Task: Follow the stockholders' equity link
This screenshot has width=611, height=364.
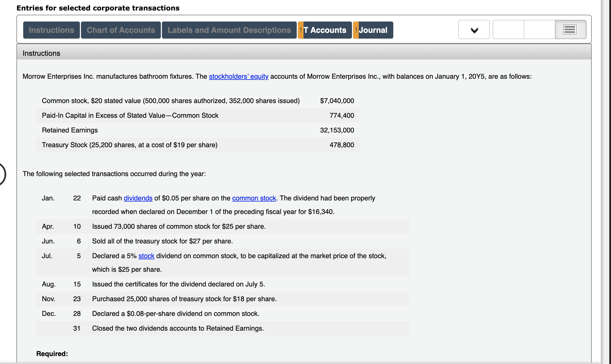Action: click(x=238, y=76)
